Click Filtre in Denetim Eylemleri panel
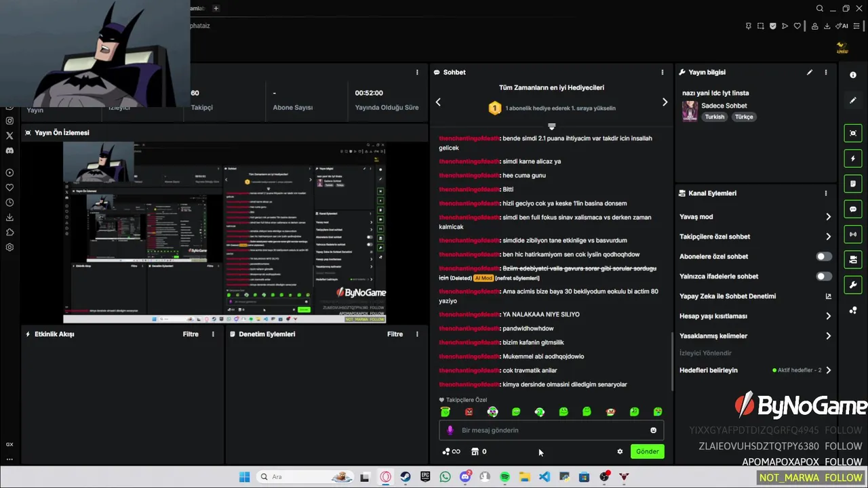 [x=395, y=334]
